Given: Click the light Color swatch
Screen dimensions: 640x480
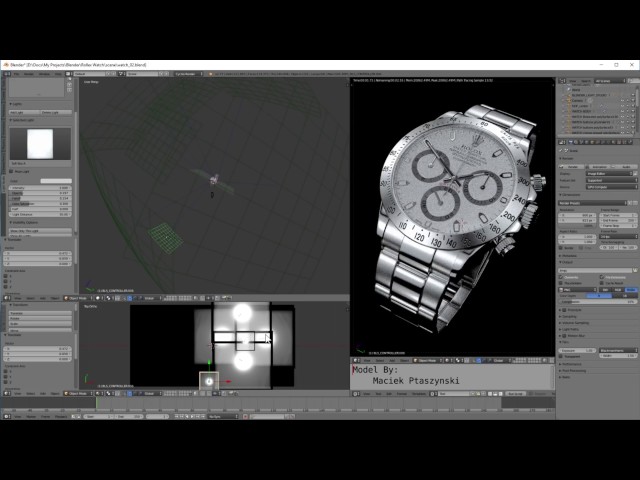Looking at the screenshot, I should (56, 181).
